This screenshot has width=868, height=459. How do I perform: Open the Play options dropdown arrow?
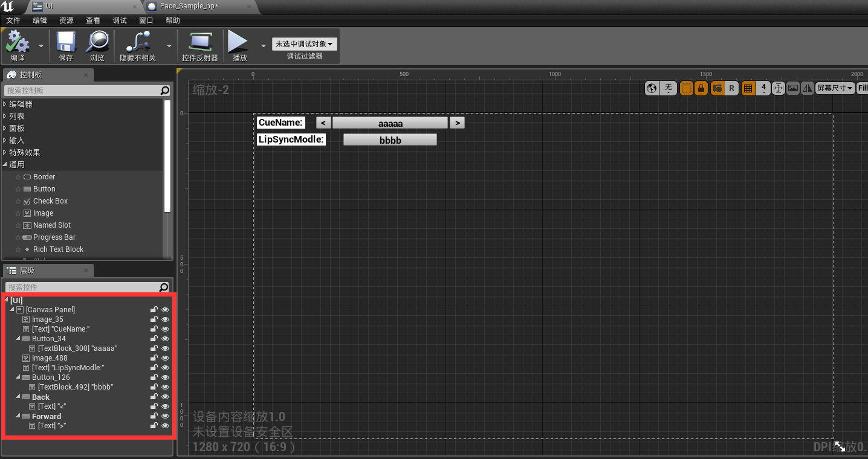[263, 46]
